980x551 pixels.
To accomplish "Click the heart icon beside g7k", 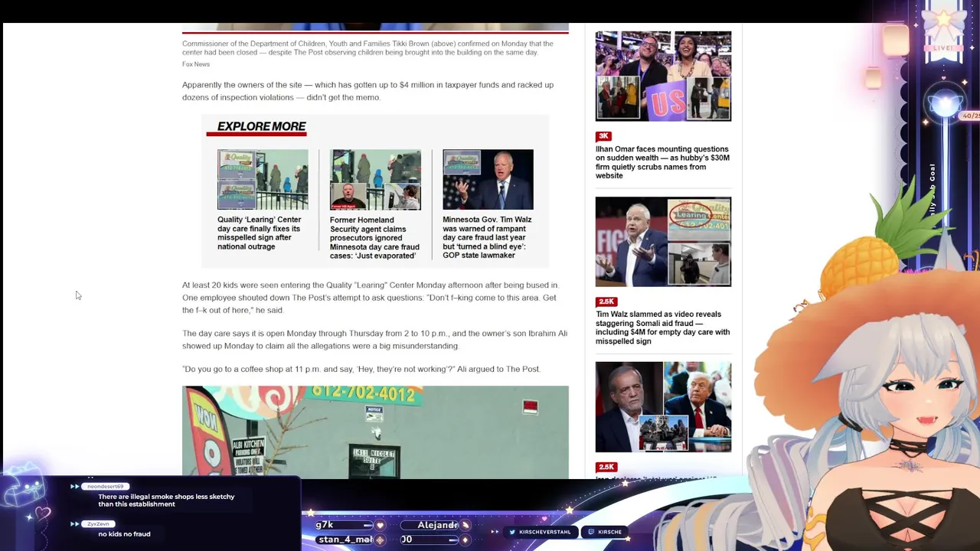I will 380,525.
